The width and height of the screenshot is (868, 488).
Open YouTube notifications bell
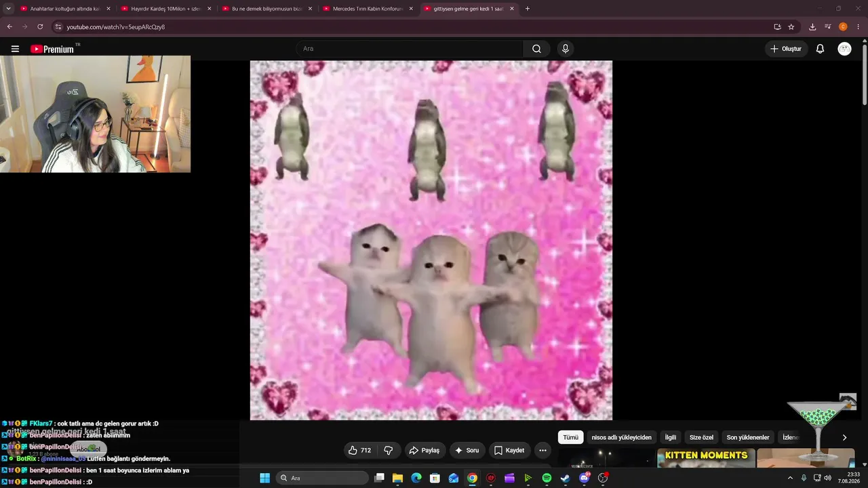820,49
